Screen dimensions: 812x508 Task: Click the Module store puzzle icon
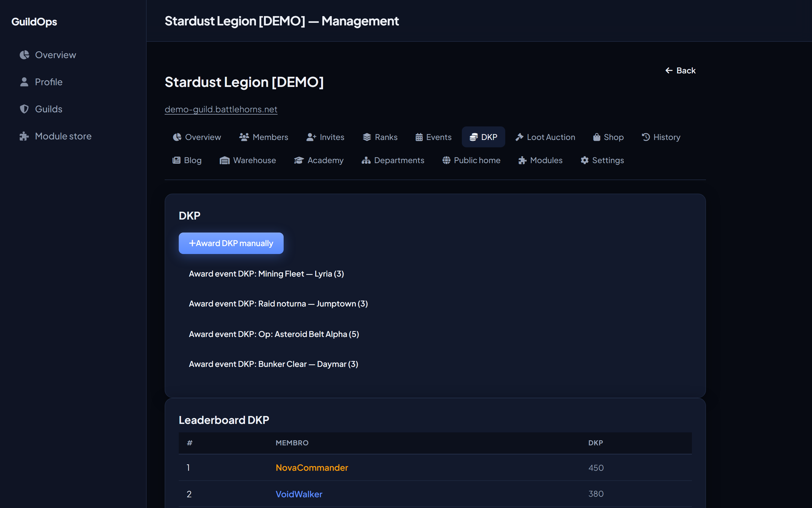click(24, 136)
